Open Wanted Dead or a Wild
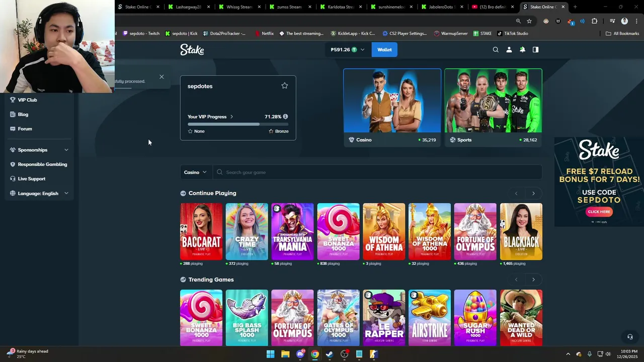Viewport: 644px width, 362px height. tap(521, 318)
